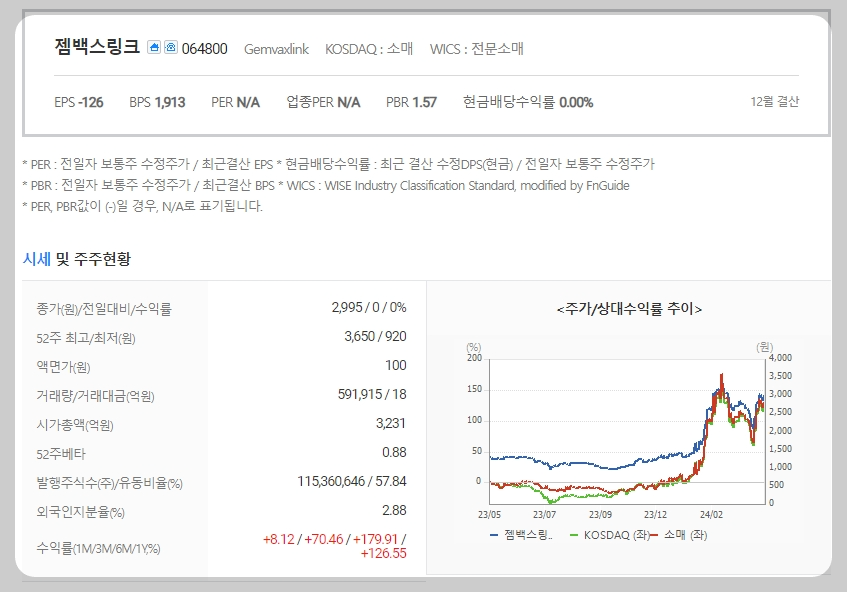The height and width of the screenshot is (592, 847).
Task: Click the BPS 1,913 value
Action: [x=157, y=102]
